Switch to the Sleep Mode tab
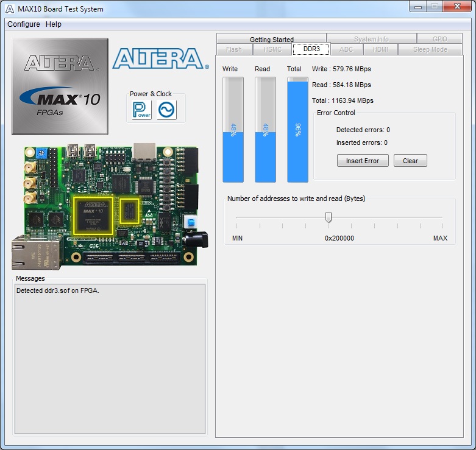Screen dimensions: 476x450 click(430, 49)
